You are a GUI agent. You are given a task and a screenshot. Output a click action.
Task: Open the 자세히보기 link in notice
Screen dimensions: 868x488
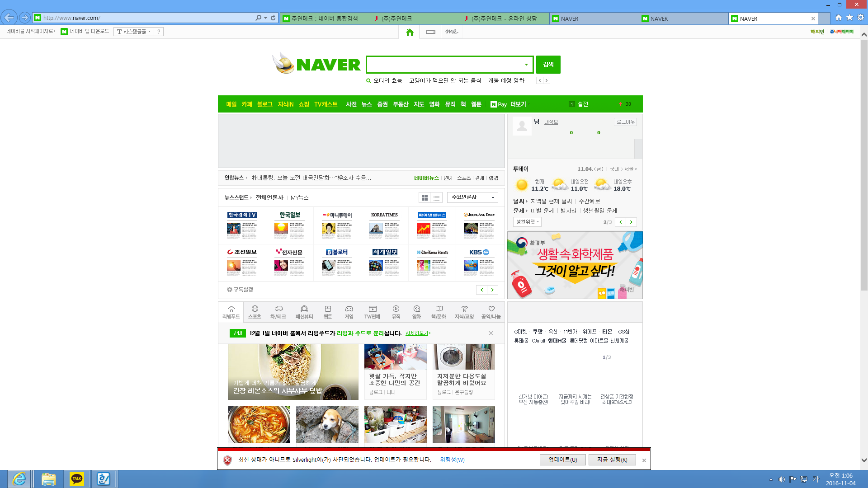point(417,333)
